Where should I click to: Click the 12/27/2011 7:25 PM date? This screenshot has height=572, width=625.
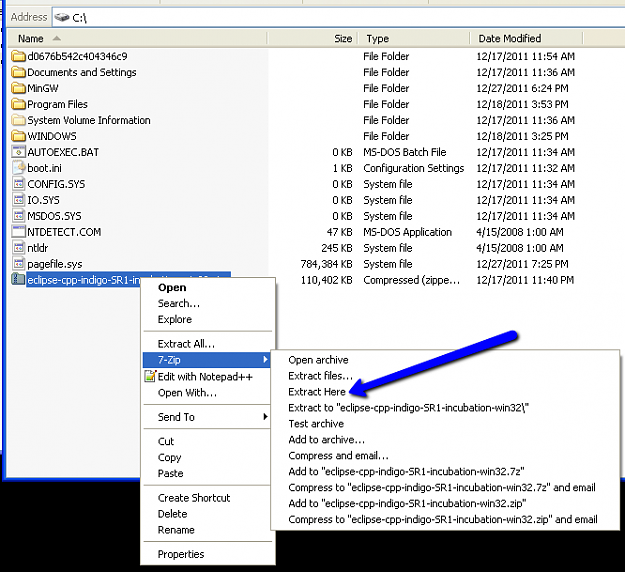pos(523,264)
